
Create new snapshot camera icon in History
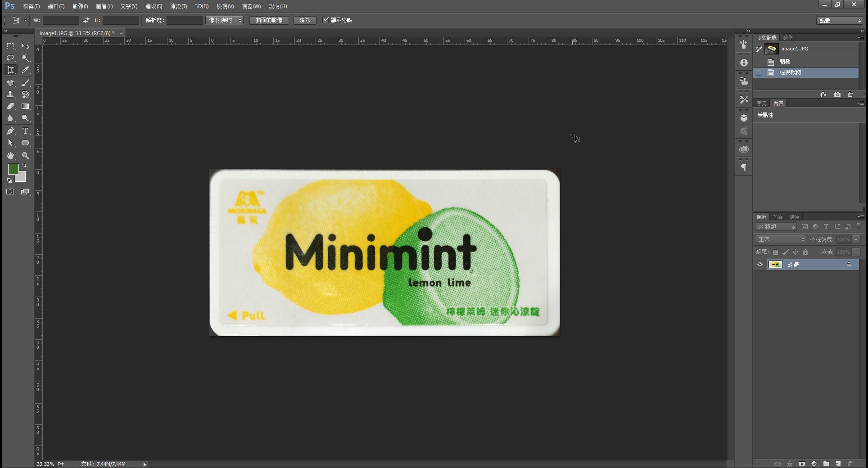click(837, 94)
